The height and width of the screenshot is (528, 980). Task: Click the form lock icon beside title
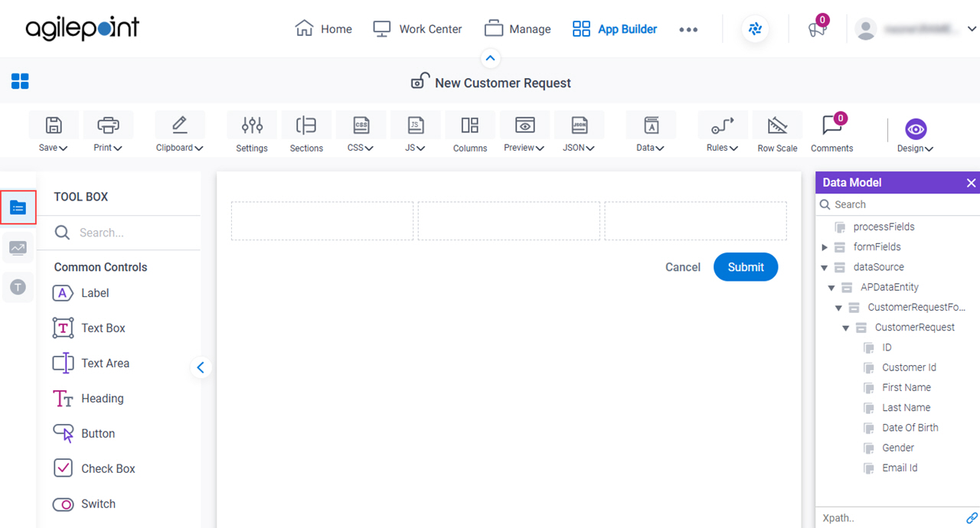coord(420,81)
